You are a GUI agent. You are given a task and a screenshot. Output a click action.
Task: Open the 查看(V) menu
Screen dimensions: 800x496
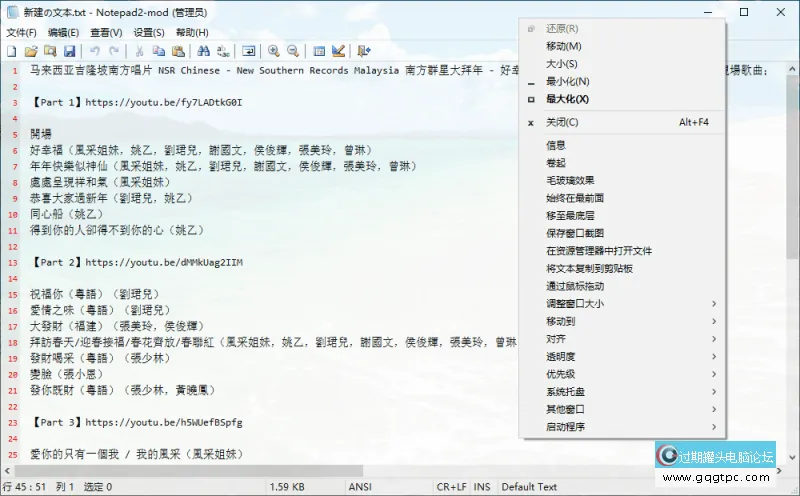106,33
